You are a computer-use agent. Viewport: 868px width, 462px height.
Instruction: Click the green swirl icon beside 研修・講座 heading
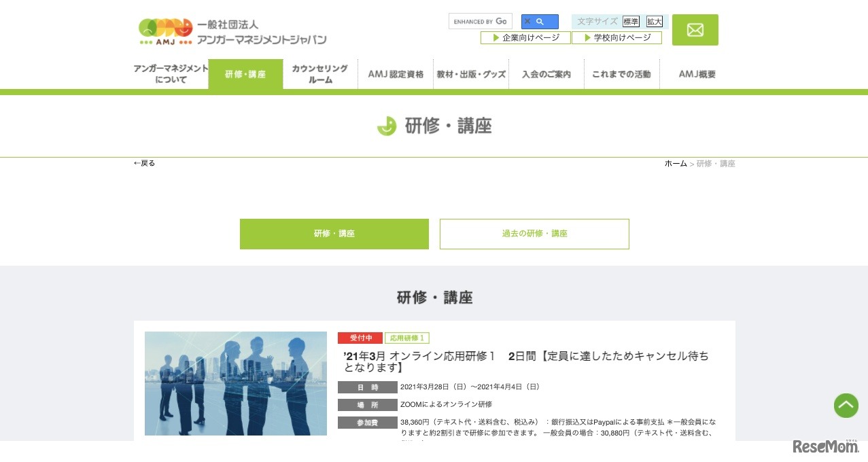tap(386, 126)
